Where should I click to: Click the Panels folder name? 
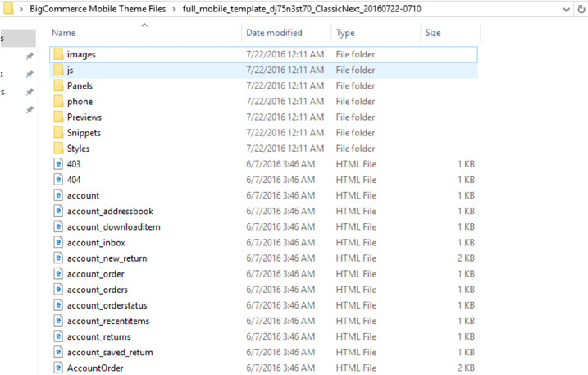tap(80, 85)
